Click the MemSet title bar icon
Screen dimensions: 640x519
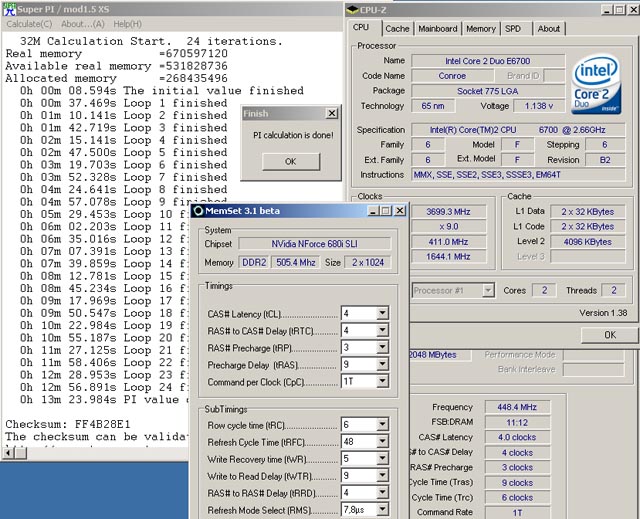[x=198, y=211]
